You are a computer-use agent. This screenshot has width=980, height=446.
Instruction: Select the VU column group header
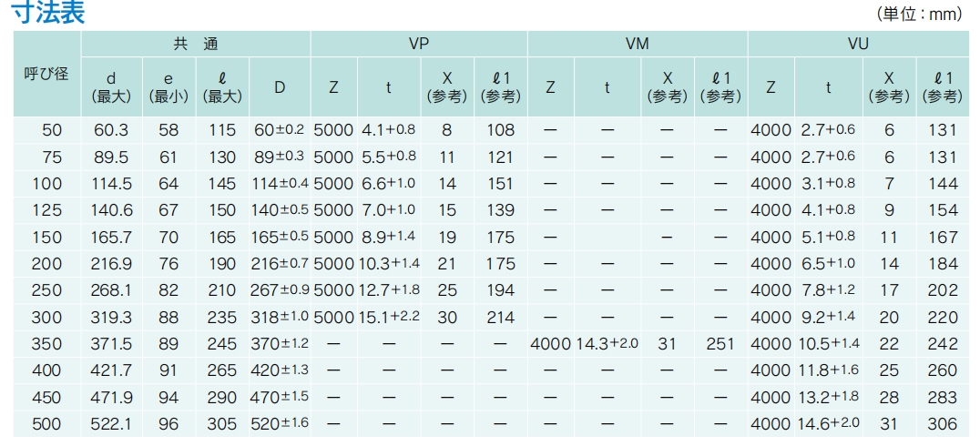pos(857,44)
